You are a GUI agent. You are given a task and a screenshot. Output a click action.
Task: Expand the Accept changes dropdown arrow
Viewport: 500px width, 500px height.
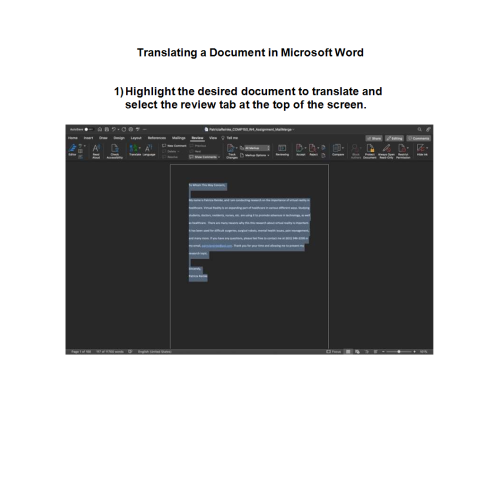[306, 148]
